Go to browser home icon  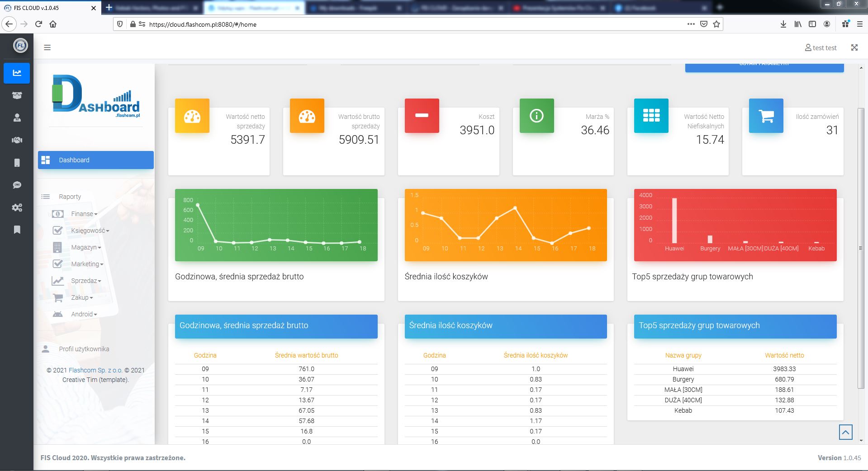[x=53, y=24]
